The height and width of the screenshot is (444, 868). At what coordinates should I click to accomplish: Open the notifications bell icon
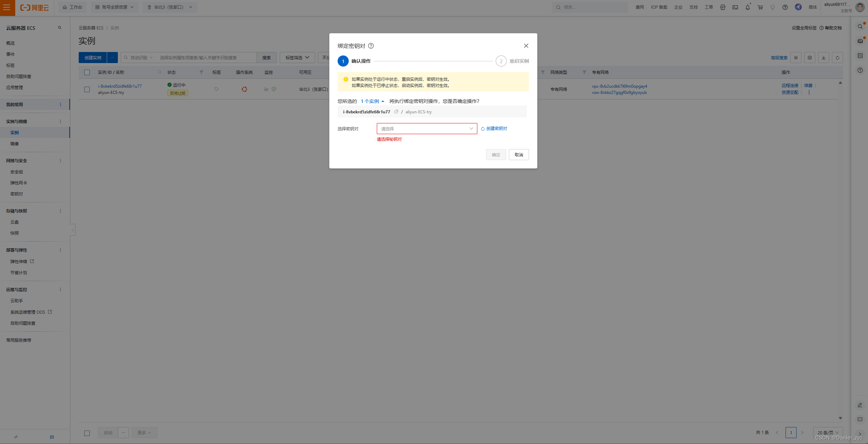click(x=747, y=7)
